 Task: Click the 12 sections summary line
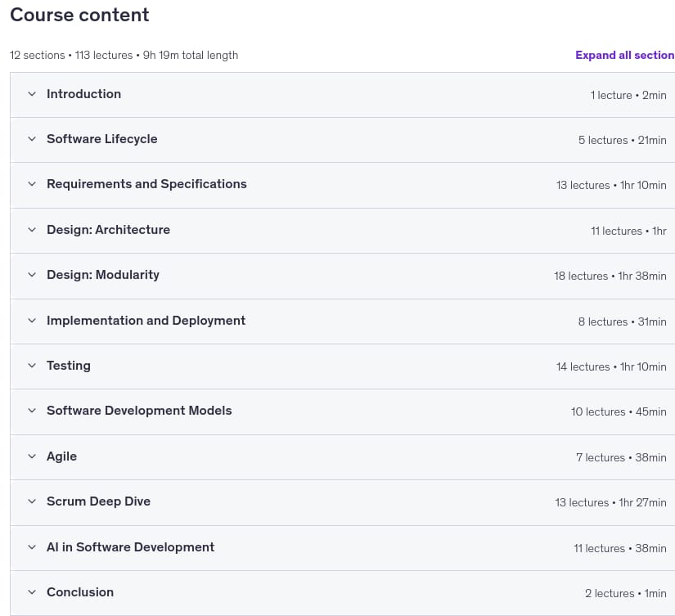[124, 55]
